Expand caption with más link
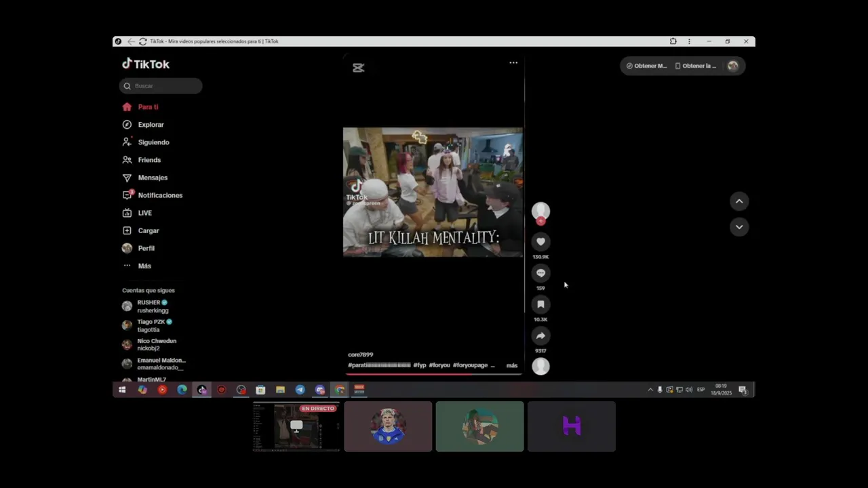 512,365
